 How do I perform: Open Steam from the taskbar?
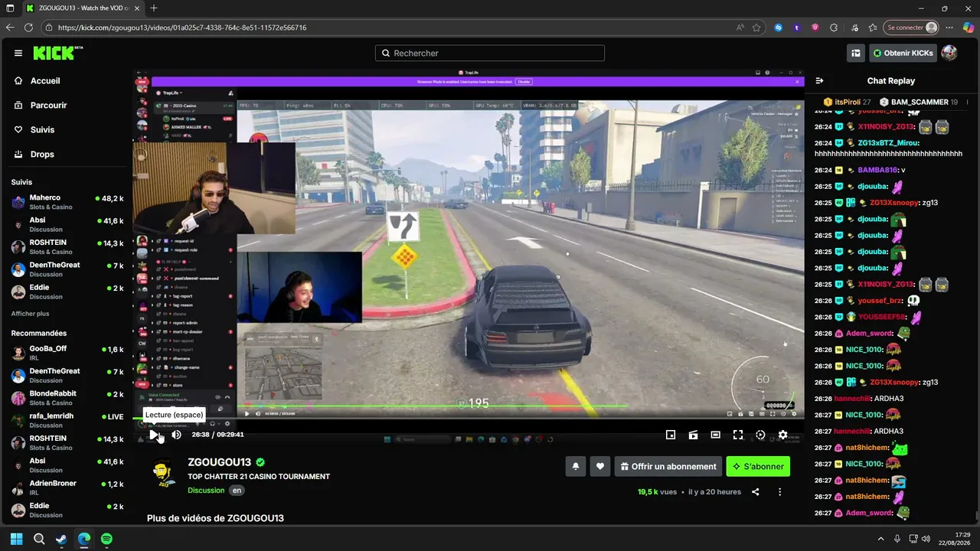[x=61, y=539]
